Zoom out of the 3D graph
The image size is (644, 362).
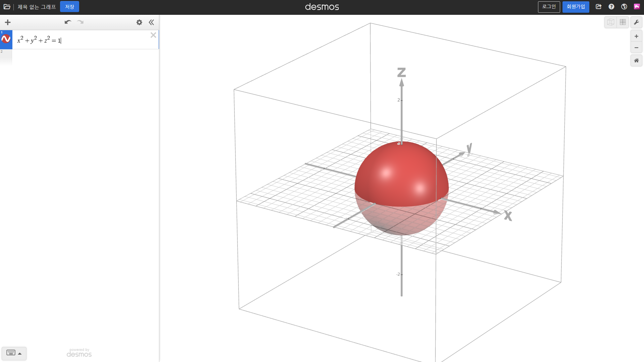point(636,48)
